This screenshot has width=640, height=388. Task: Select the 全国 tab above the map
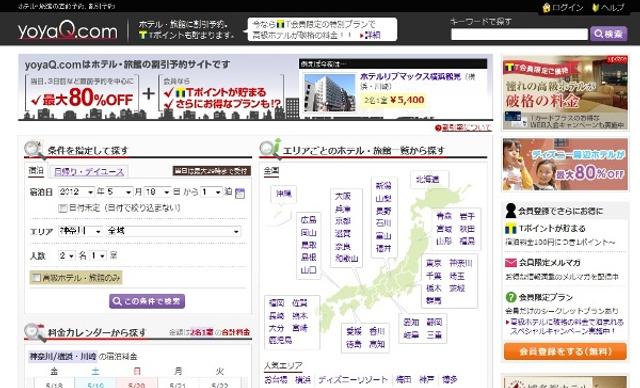(271, 171)
